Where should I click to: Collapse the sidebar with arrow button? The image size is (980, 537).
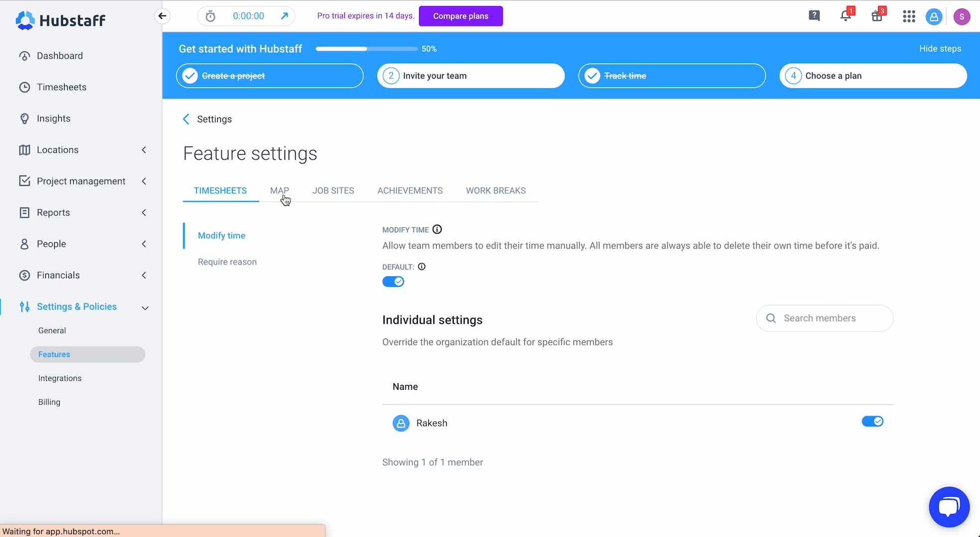point(162,16)
